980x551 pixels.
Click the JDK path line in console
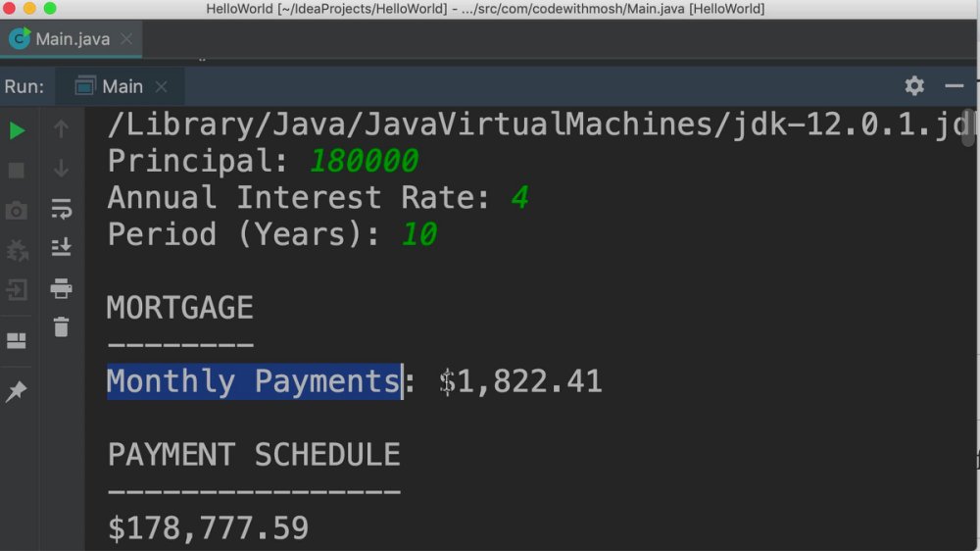pos(537,125)
